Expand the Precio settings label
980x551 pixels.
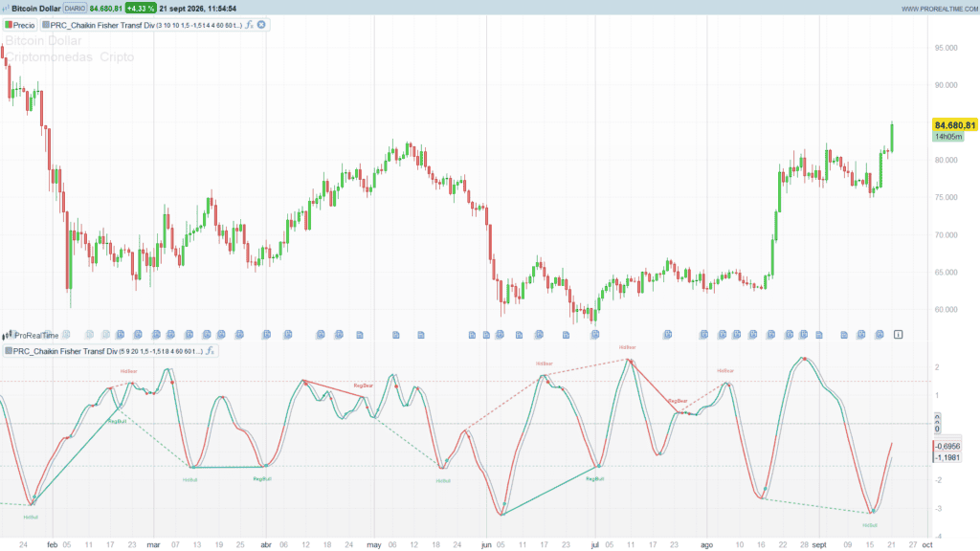point(24,25)
